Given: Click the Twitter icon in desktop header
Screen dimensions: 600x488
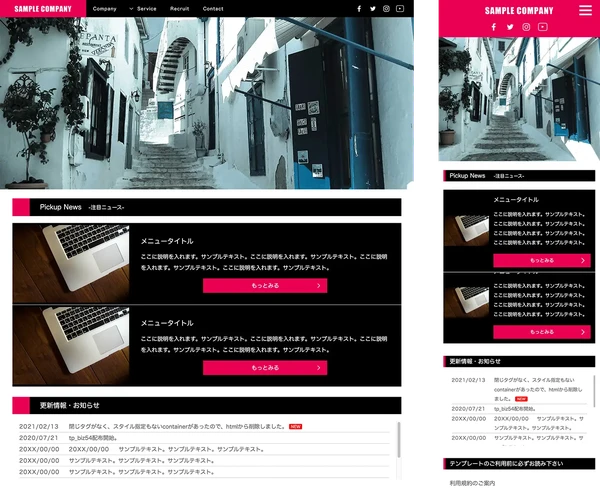Looking at the screenshot, I should click(x=373, y=8).
